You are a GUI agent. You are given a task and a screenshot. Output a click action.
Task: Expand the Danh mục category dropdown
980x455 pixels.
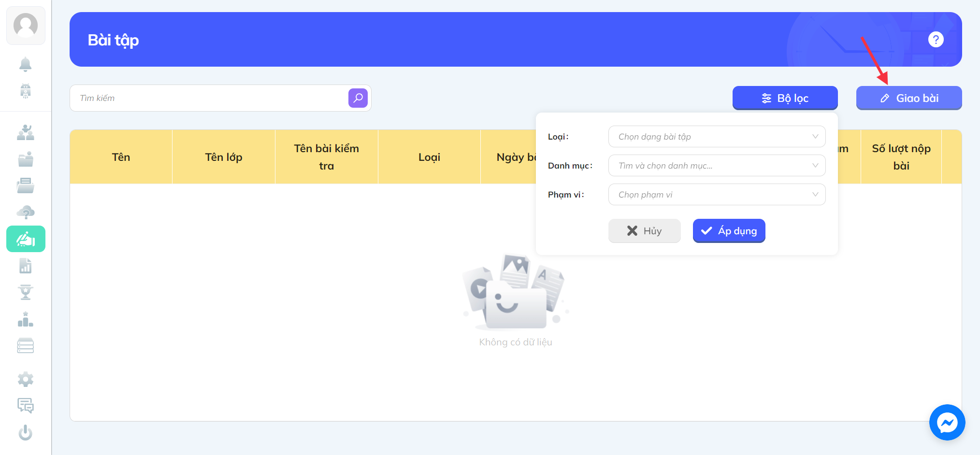point(717,166)
